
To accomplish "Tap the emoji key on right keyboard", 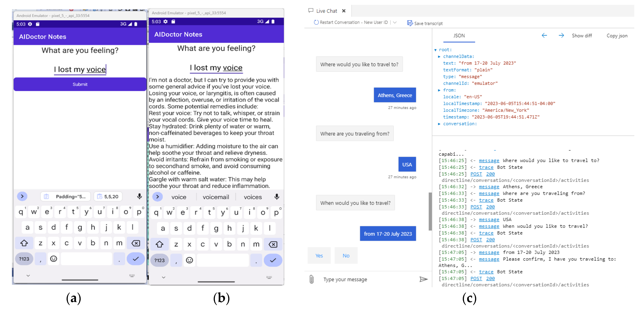I will click(x=189, y=260).
